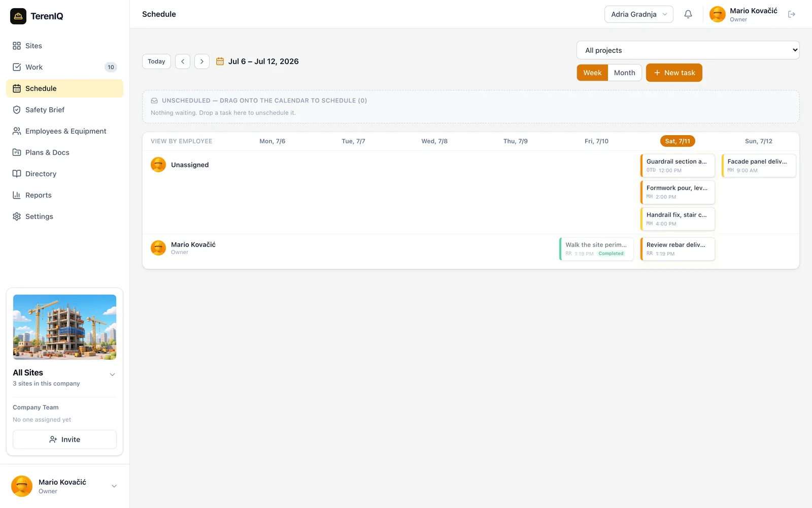Select the Fri, 7/10 column header
This screenshot has width=812, height=508.
point(596,141)
